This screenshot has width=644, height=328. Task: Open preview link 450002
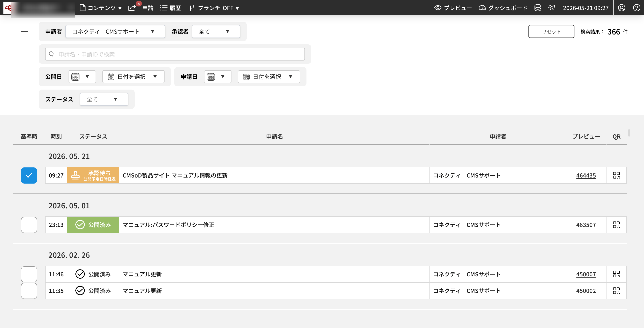tap(586, 291)
